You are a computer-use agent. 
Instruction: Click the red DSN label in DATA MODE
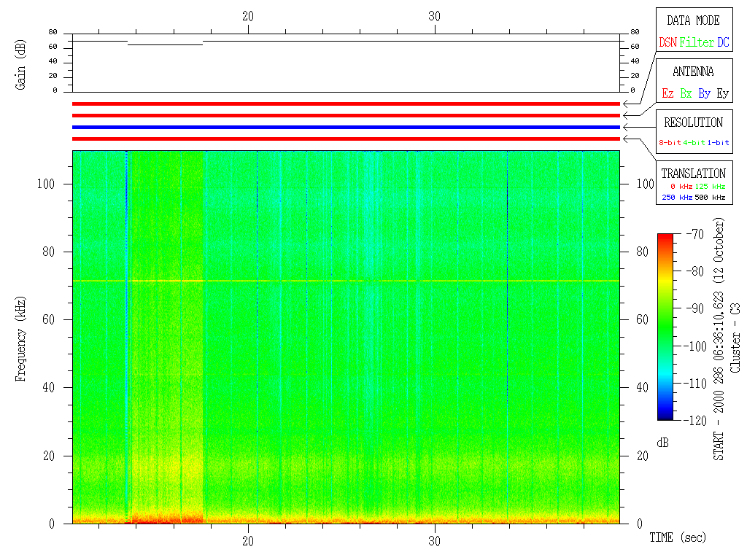point(667,43)
